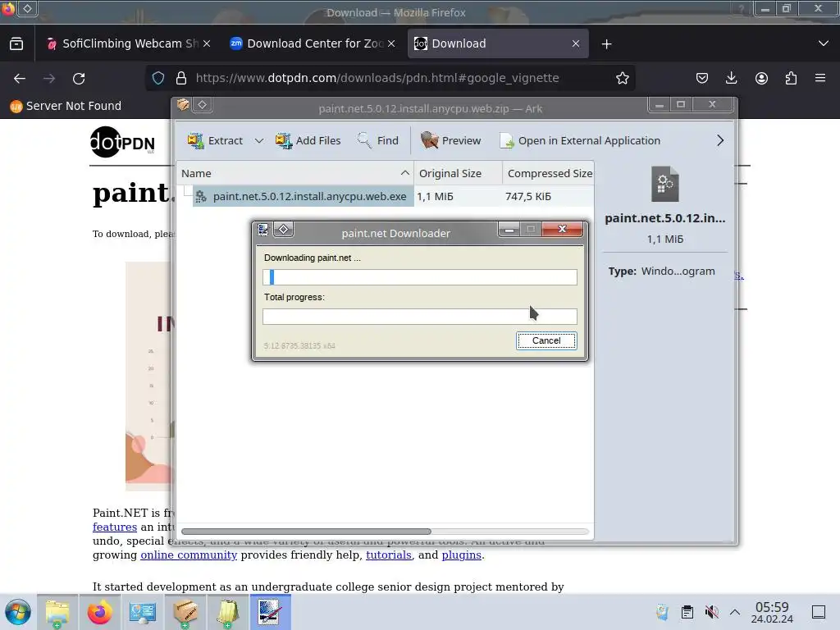Open the Firefox downloads panel

coord(731,78)
